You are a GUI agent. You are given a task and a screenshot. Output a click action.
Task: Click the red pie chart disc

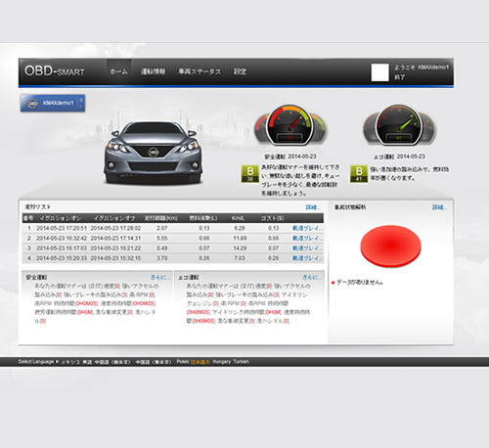coord(390,246)
